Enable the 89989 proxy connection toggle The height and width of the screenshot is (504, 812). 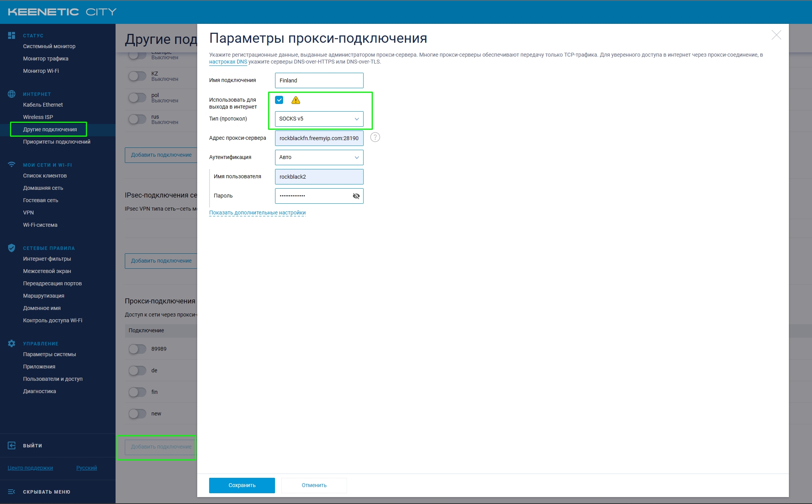137,349
